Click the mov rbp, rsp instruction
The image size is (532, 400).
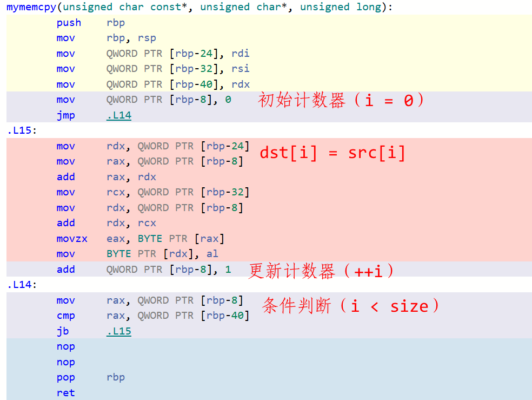point(106,38)
